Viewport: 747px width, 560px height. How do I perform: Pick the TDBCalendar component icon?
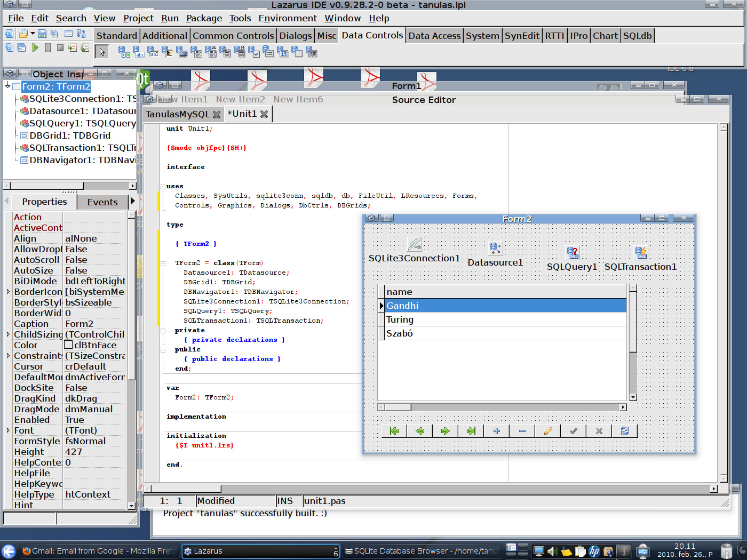[x=283, y=52]
